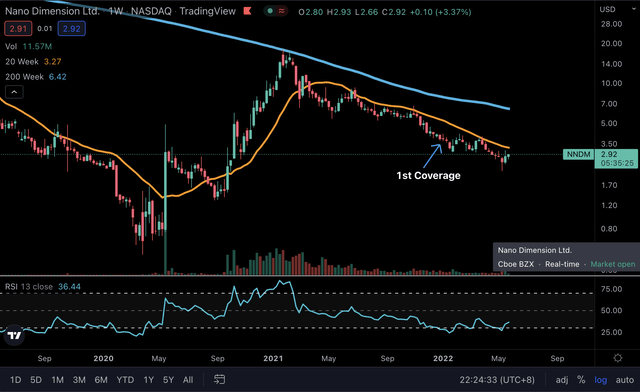Open the go-to-date calendar icon

(x=219, y=379)
